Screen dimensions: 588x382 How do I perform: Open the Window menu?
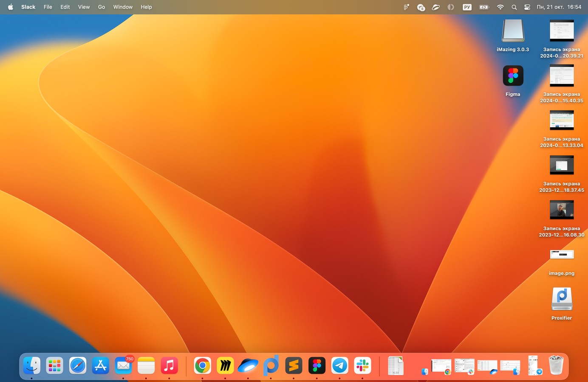123,7
